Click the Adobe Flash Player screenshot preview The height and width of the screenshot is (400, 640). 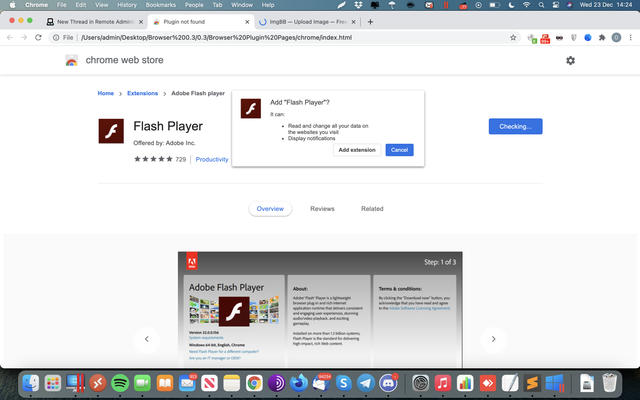320,310
